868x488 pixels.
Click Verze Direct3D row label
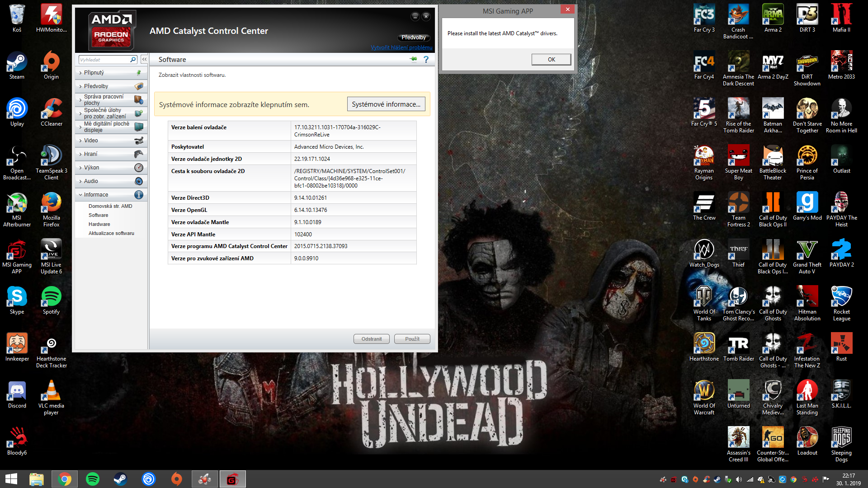point(190,198)
